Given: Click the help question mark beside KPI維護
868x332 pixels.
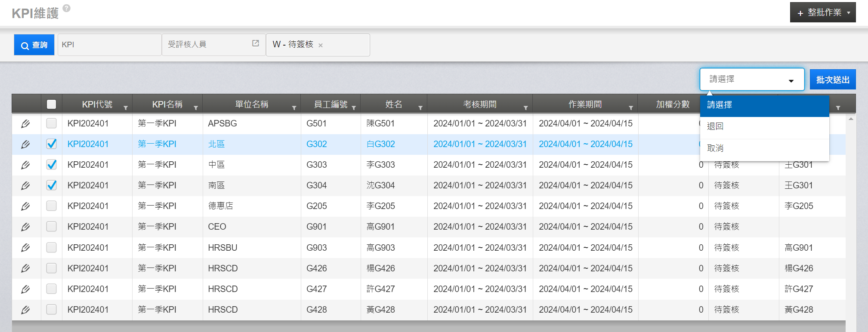Looking at the screenshot, I should tap(66, 8).
